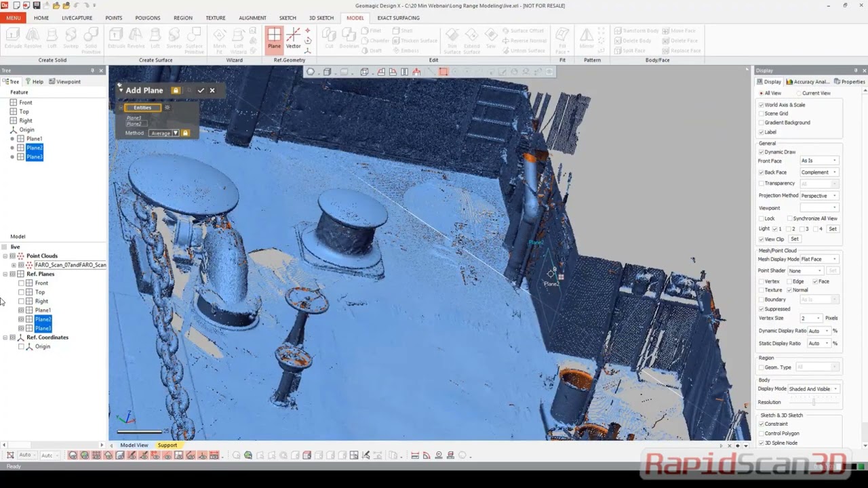Open the Front Face dropdown
The image size is (868, 488).
(819, 161)
